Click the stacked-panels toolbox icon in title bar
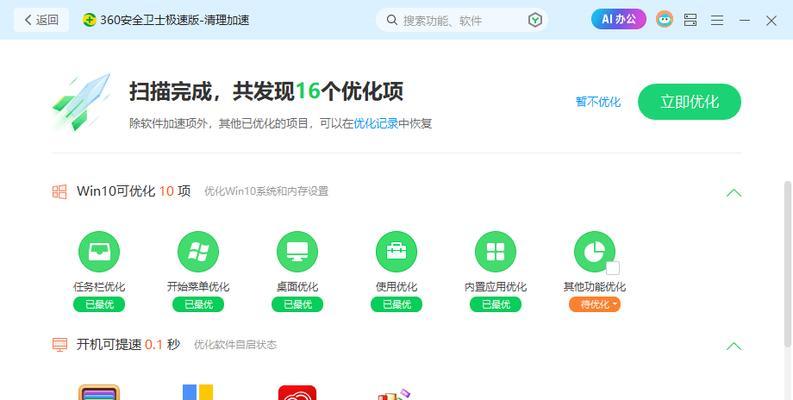 [x=690, y=20]
